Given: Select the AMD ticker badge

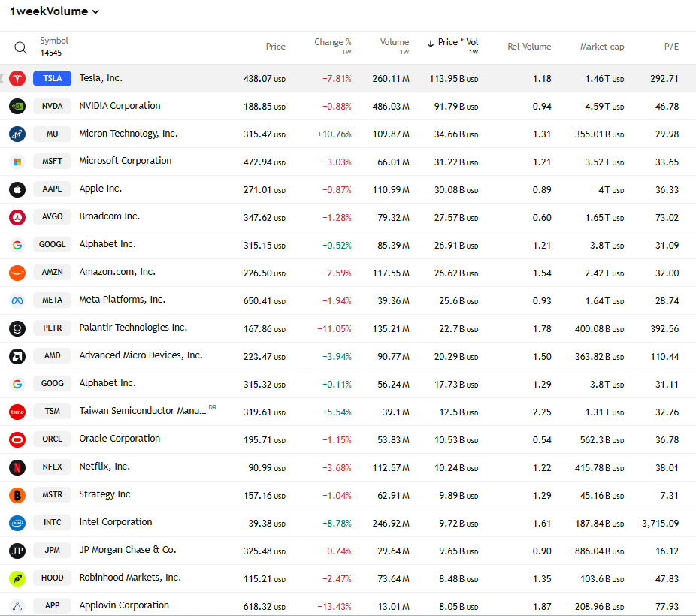Looking at the screenshot, I should [x=53, y=355].
